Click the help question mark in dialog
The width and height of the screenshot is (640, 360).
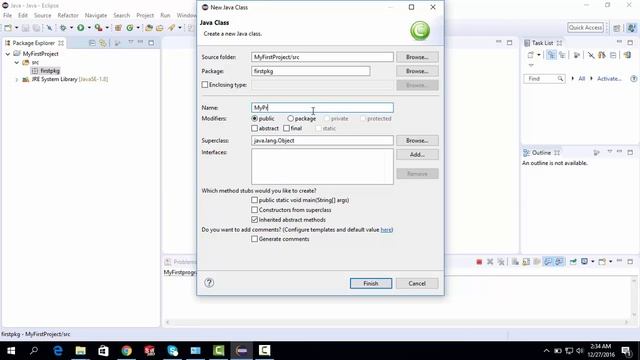pos(209,283)
